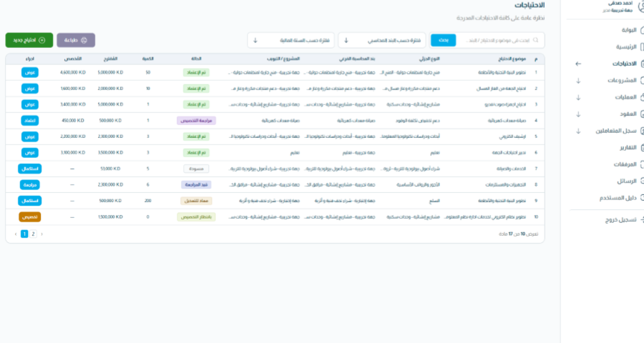This screenshot has height=343, width=644.
Task: Click the طباعة print button
Action: pyautogui.click(x=76, y=40)
